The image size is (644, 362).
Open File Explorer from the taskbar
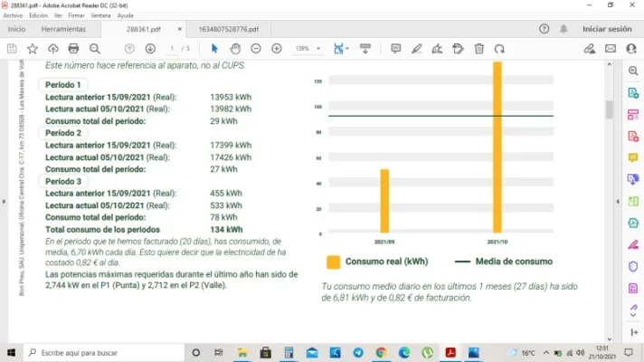pos(242,353)
